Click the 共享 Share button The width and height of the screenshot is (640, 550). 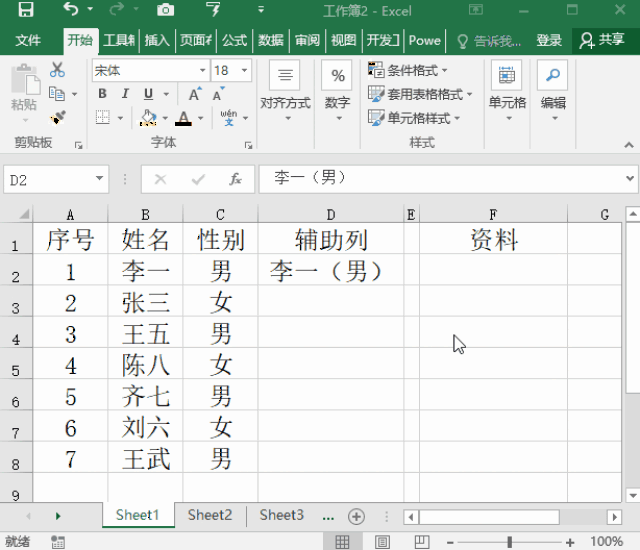click(602, 41)
